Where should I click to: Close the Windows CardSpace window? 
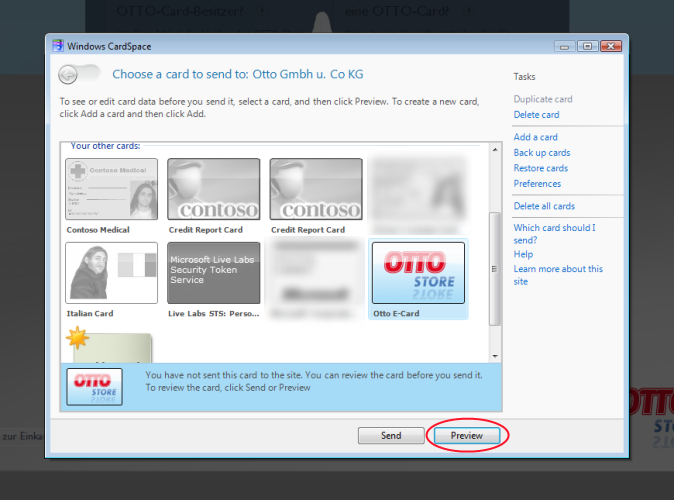pos(611,46)
